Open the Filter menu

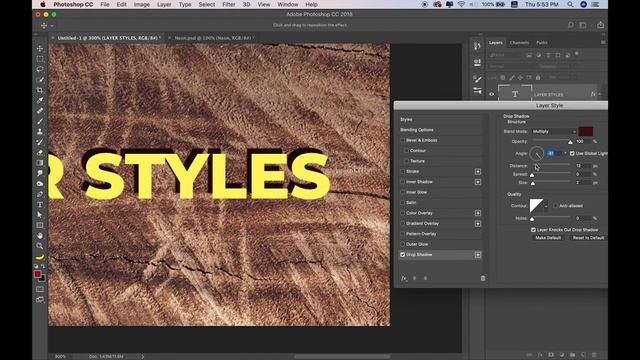pos(229,4)
